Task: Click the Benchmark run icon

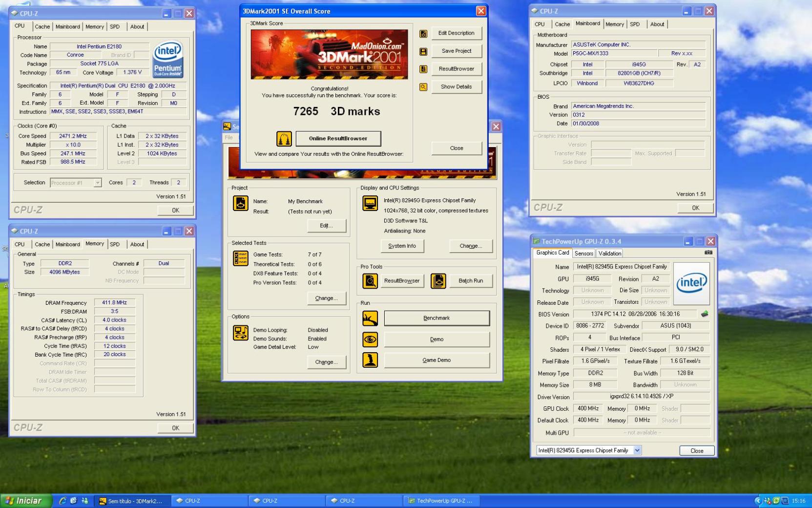Action: click(370, 318)
